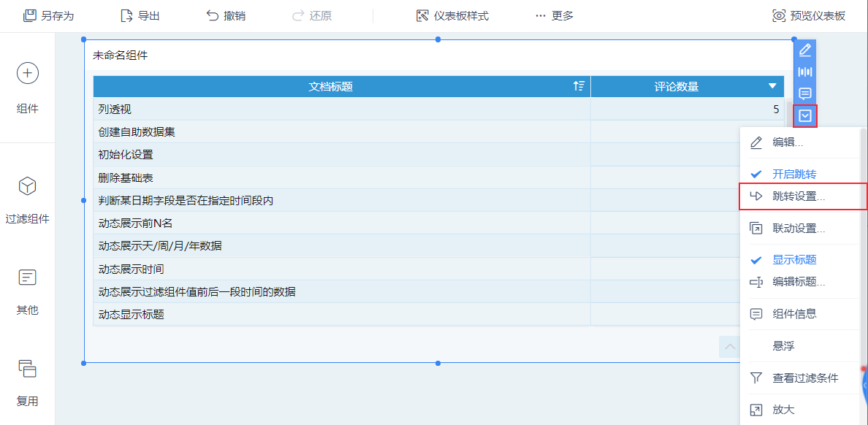This screenshot has height=425, width=868.
Task: Click the 组件 add component plus icon
Action: (x=28, y=73)
